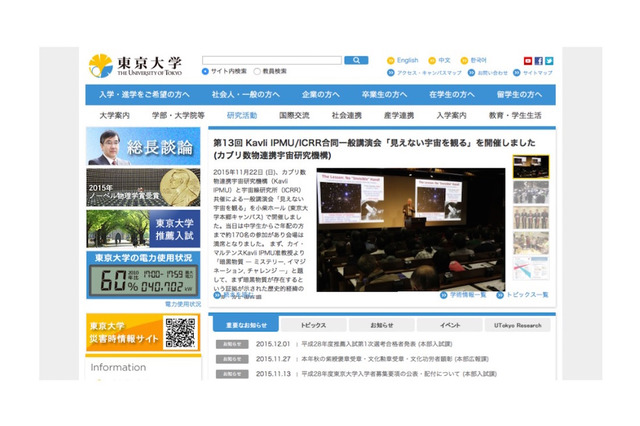
Task: Click the QR code on disaster banner
Action: pos(180,333)
